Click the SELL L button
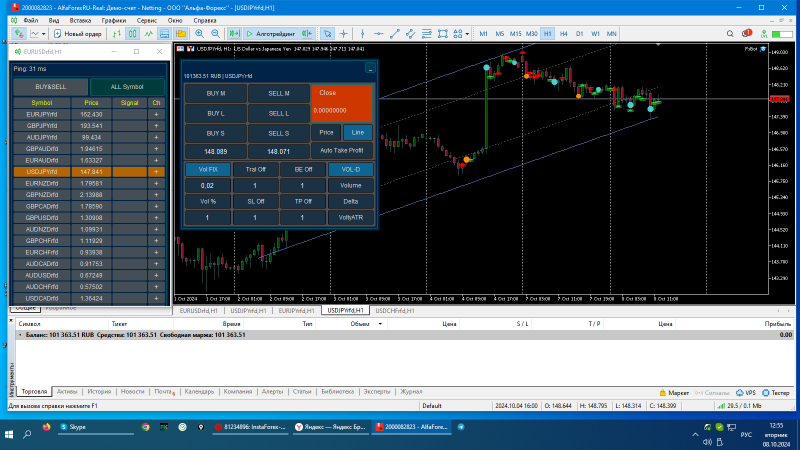The height and width of the screenshot is (450, 800). coord(279,113)
